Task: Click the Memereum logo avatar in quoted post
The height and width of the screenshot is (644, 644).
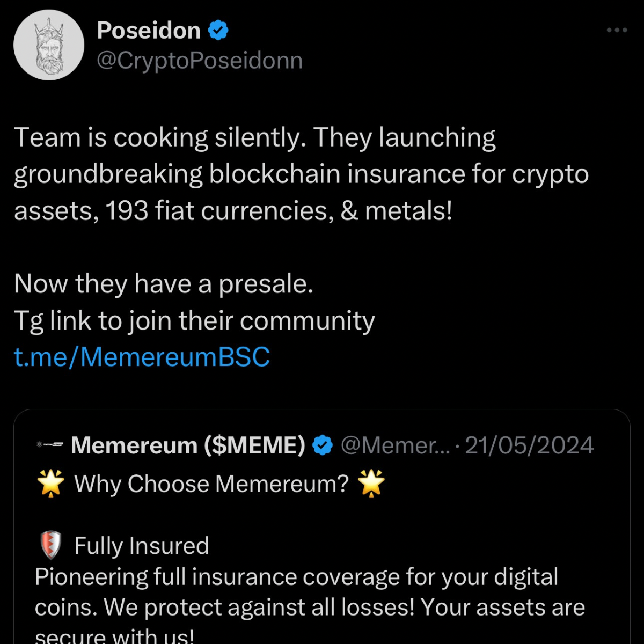Action: 49,444
